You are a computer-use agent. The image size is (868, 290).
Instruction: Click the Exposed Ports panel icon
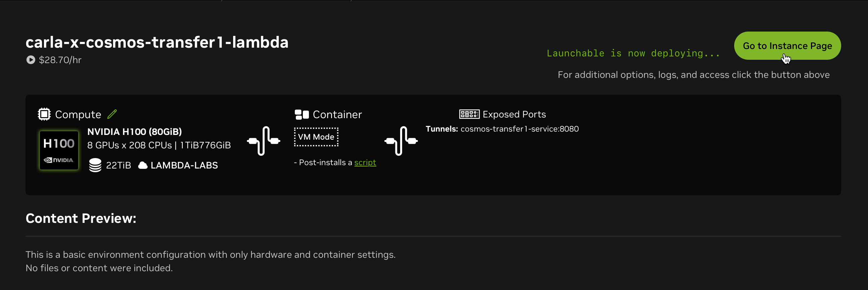(468, 114)
